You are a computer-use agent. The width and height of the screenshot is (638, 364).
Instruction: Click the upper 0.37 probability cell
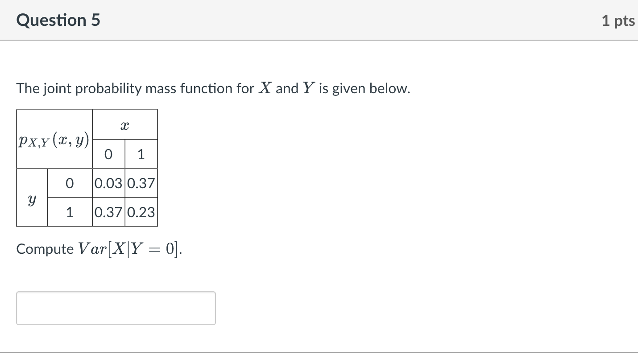141,183
